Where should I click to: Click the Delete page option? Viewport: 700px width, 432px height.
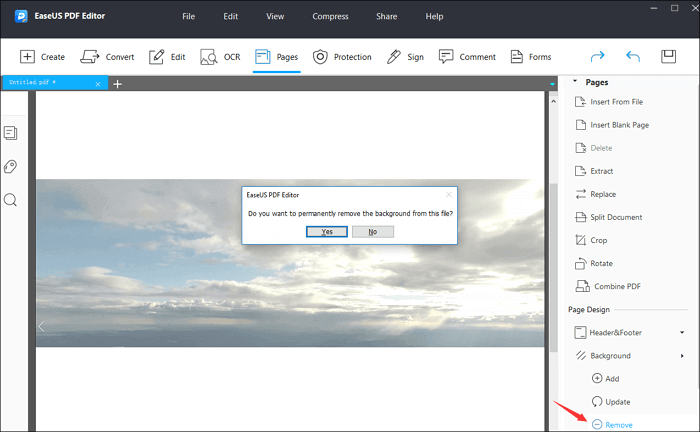coord(594,148)
